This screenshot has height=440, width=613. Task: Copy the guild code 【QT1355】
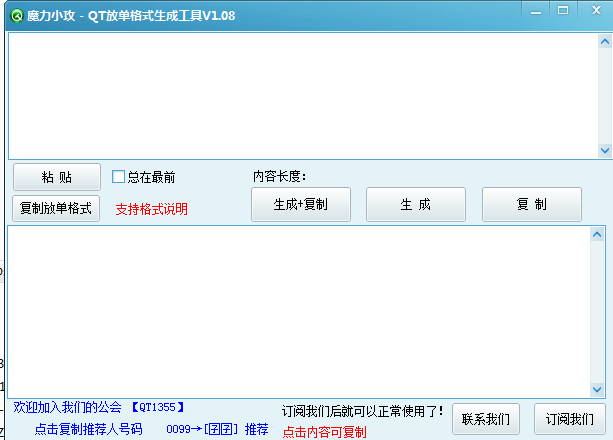tap(158, 408)
